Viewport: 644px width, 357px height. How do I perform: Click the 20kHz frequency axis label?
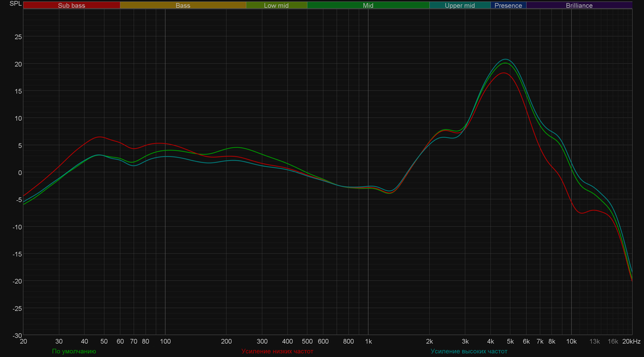click(x=632, y=342)
